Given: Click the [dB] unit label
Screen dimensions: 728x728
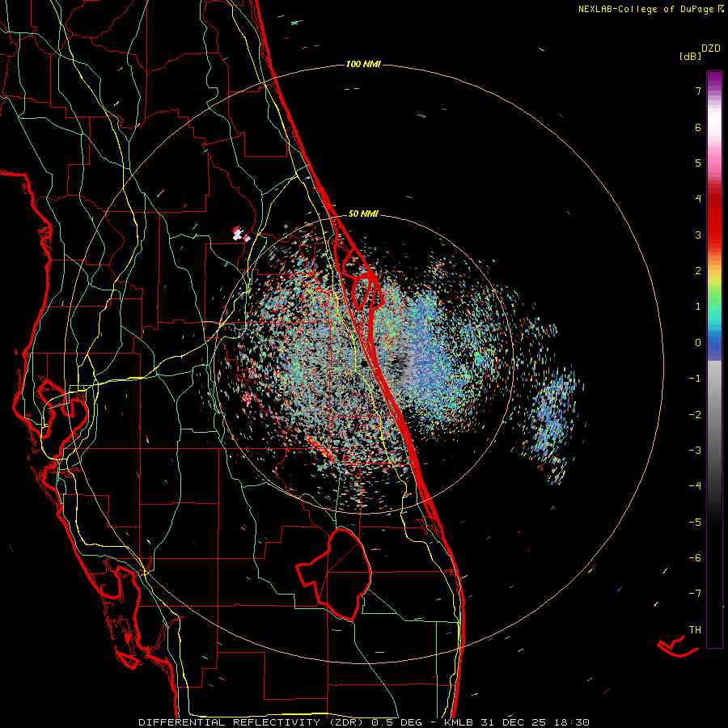Looking at the screenshot, I should click(691, 57).
